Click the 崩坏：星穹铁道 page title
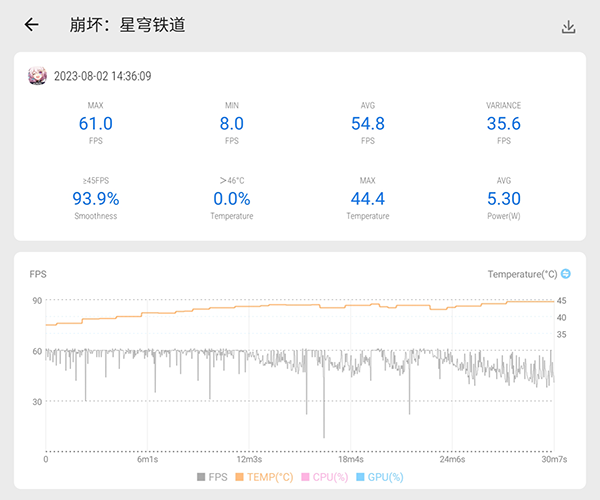This screenshot has width=600, height=500. [127, 26]
